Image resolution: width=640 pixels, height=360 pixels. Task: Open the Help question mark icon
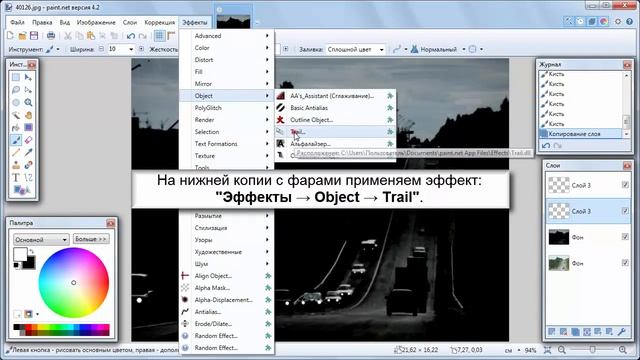[x=629, y=22]
